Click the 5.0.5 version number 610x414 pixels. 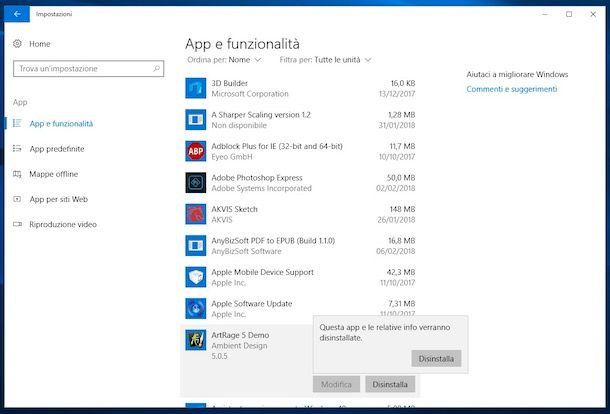[219, 356]
